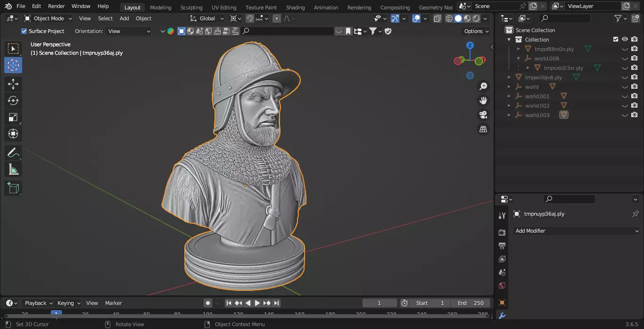This screenshot has width=644, height=329.
Task: Expand the tmpwiilbjv6.ply tree row
Action: (x=509, y=77)
